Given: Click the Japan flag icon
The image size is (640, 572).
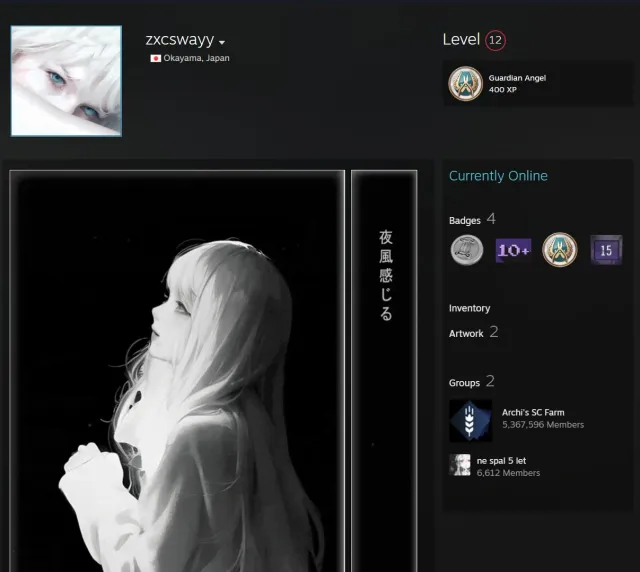Looking at the screenshot, I should click(x=155, y=58).
